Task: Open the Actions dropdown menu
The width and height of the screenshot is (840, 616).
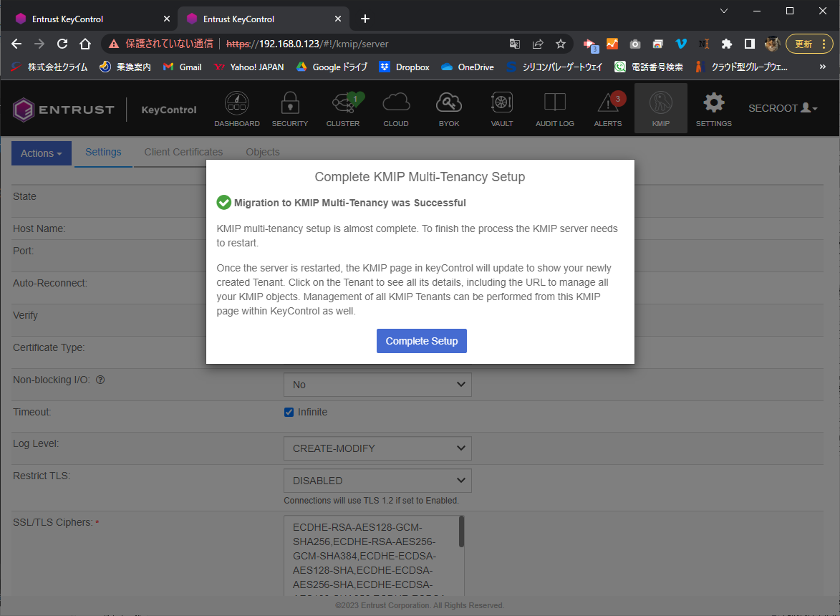Action: (x=42, y=153)
